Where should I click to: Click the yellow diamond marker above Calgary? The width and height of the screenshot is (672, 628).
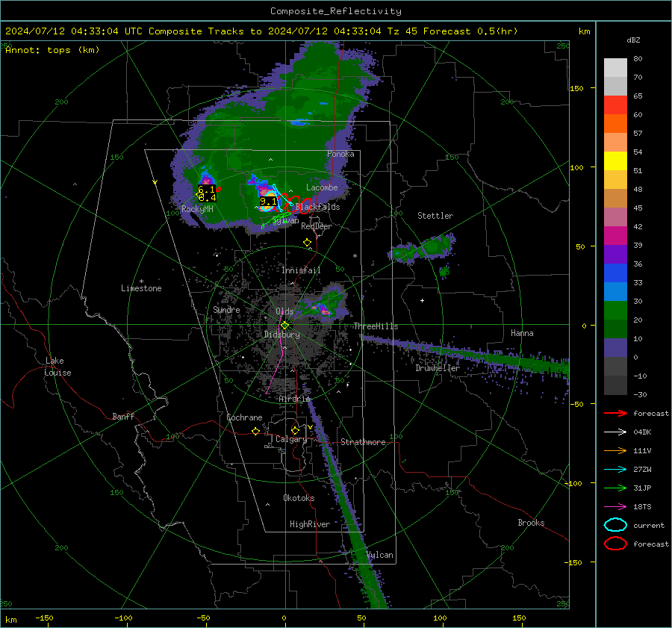[x=295, y=430]
